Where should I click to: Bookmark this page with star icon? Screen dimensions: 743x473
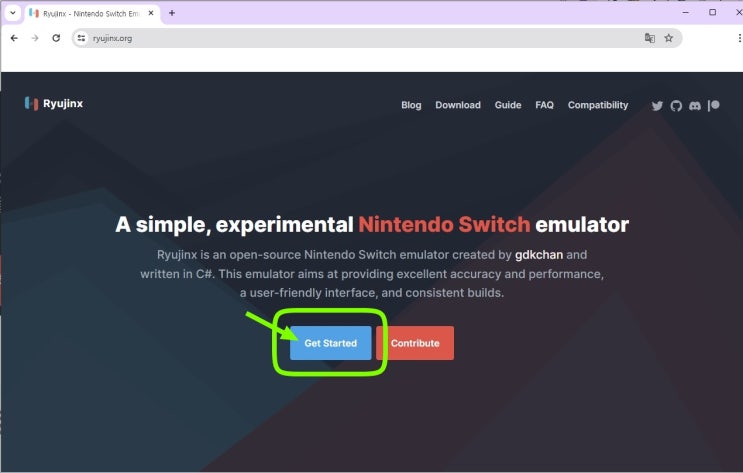(x=668, y=38)
